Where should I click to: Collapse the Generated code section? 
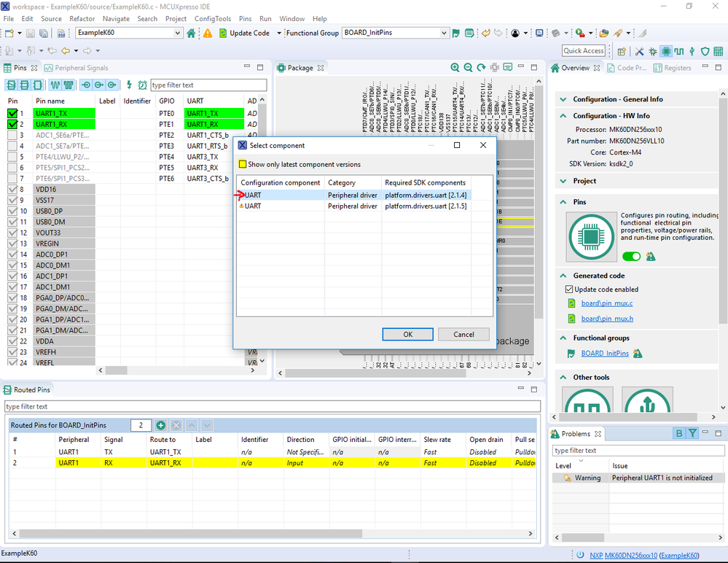tap(563, 276)
